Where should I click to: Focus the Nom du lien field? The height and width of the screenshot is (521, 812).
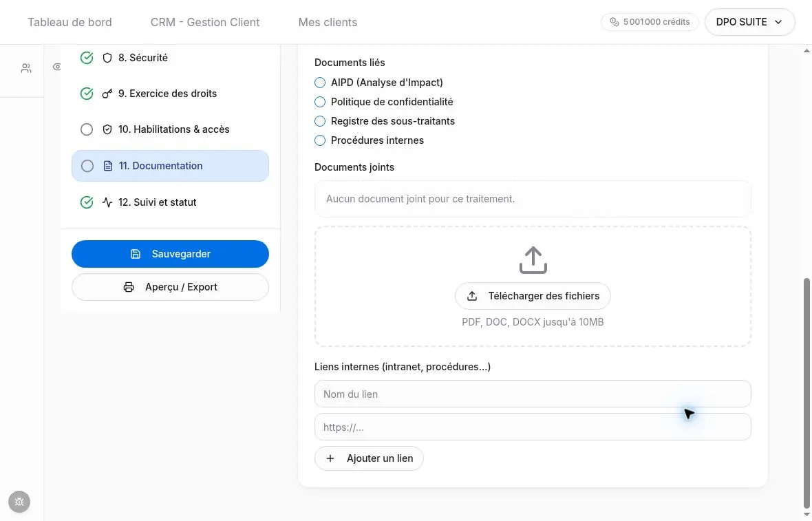tap(533, 394)
